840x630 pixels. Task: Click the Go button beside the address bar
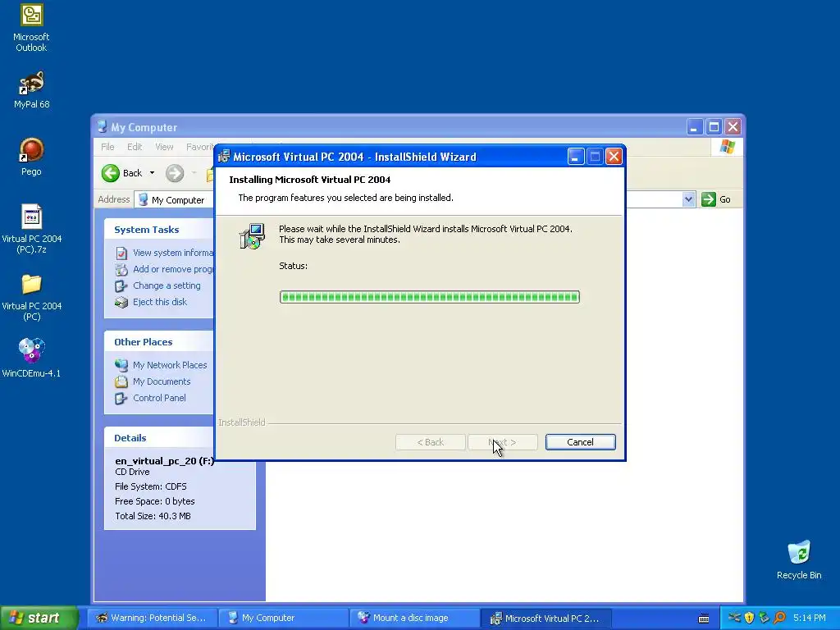(716, 199)
